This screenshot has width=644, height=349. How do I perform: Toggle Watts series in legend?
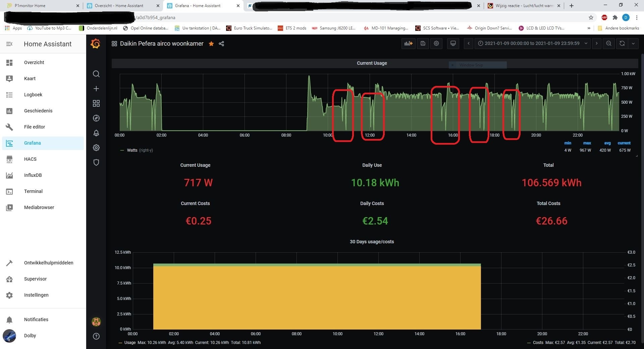coord(132,150)
